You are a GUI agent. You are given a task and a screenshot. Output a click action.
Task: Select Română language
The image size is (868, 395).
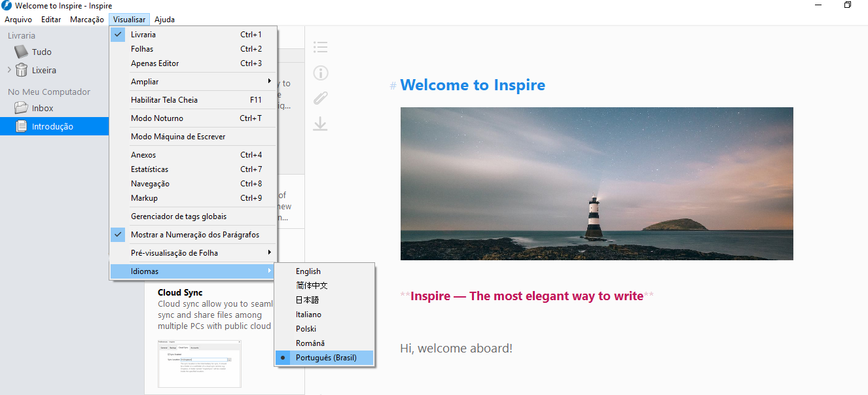tap(325, 343)
